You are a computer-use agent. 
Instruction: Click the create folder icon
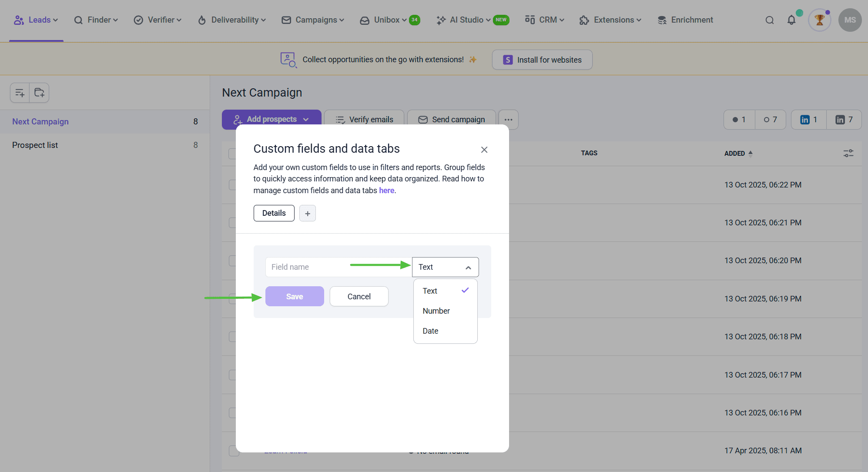point(39,93)
